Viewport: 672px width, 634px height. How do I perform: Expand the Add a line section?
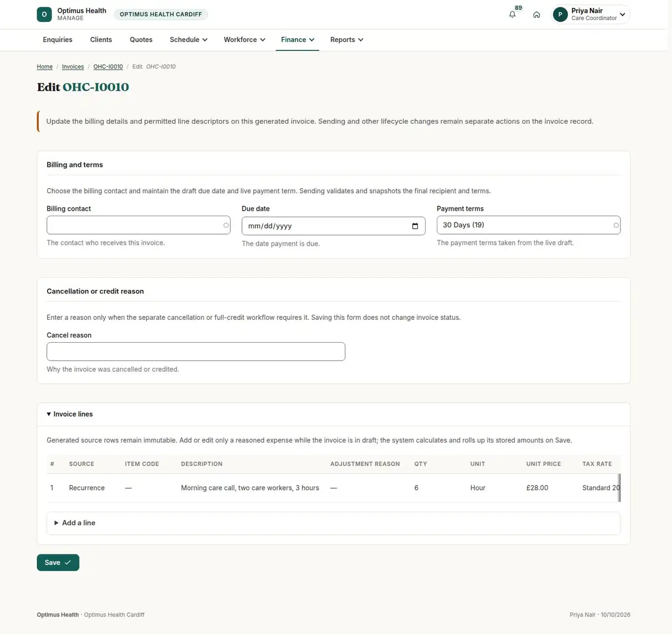click(334, 523)
